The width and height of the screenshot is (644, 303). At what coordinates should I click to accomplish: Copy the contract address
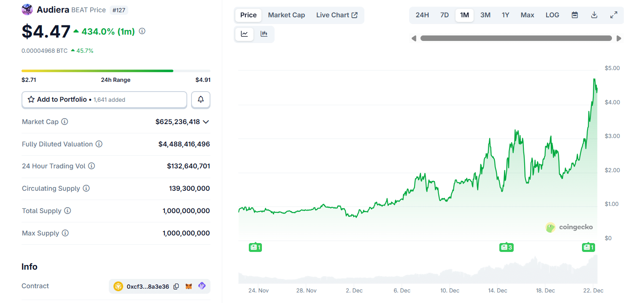pyautogui.click(x=176, y=286)
